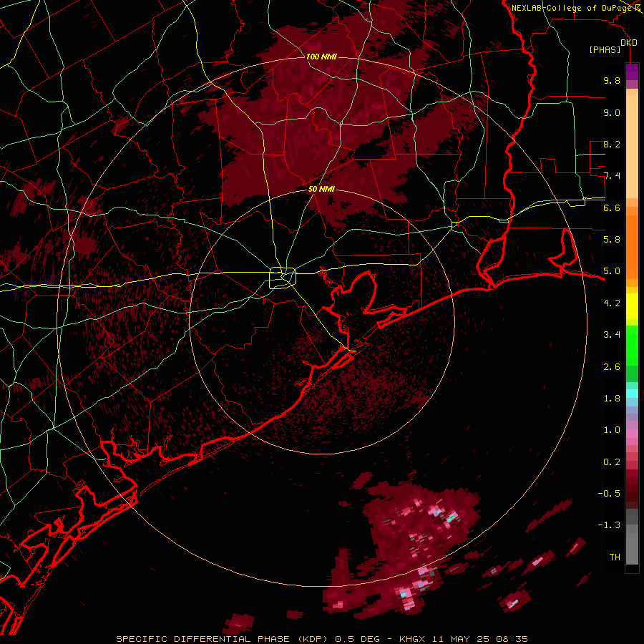The height and width of the screenshot is (644, 644).
Task: Click the "DKD" legend heading
Action: pos(629,43)
